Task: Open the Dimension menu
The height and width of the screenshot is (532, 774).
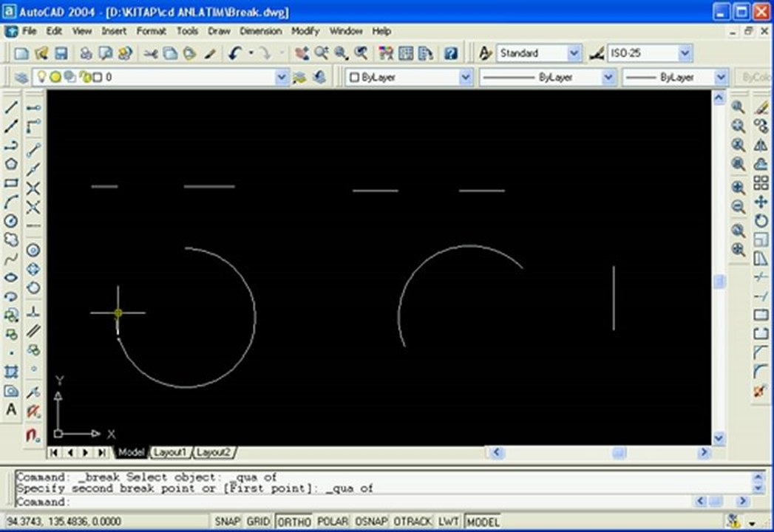Action: click(x=261, y=31)
